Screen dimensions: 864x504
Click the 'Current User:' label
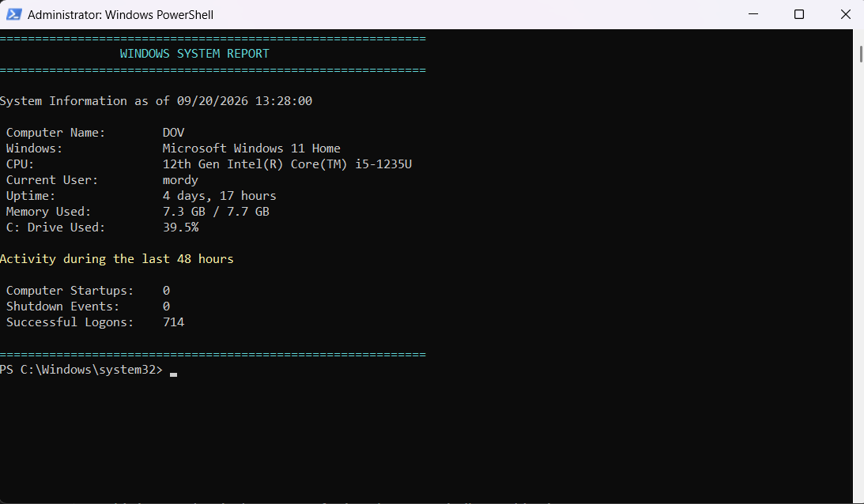pos(52,180)
